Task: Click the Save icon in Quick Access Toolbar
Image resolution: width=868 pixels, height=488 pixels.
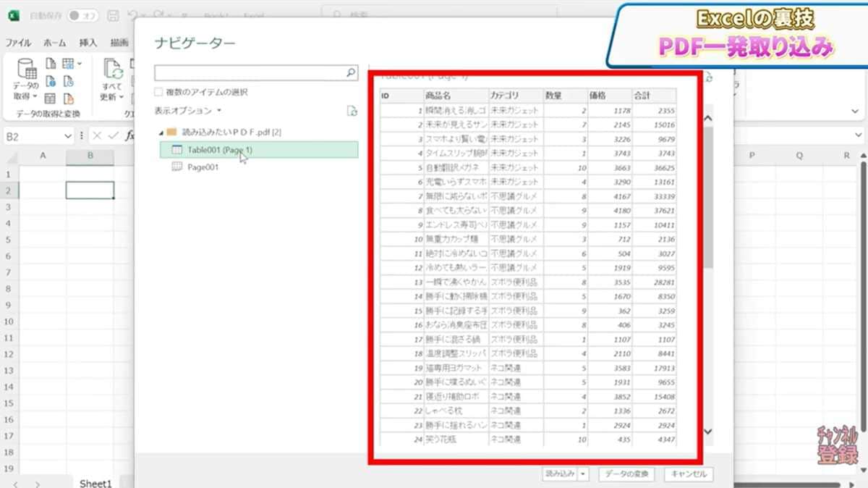Action: [x=114, y=15]
